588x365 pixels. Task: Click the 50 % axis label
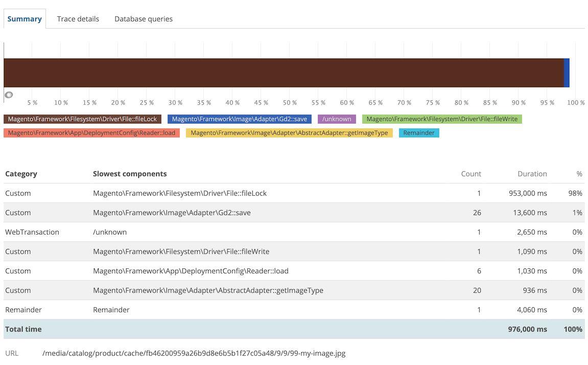point(290,103)
